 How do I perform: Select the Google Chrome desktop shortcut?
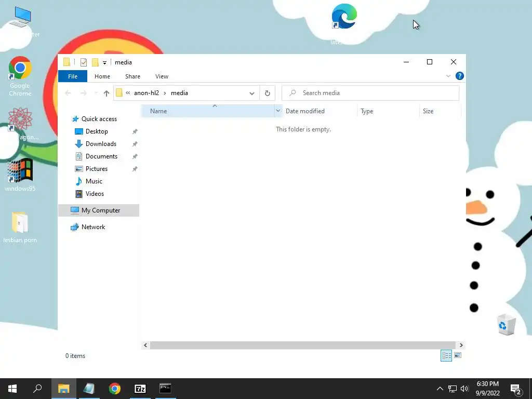click(20, 77)
